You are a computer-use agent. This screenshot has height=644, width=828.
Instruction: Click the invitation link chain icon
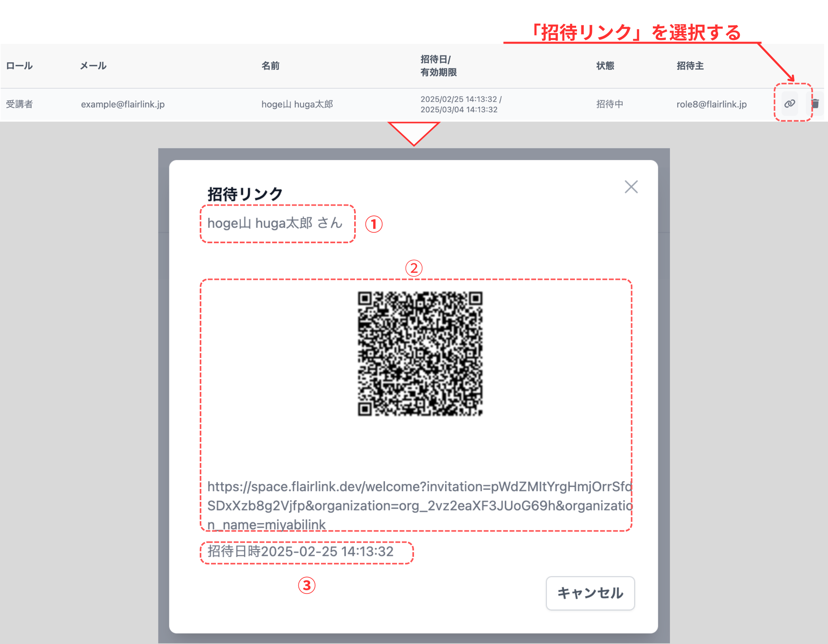(x=789, y=104)
